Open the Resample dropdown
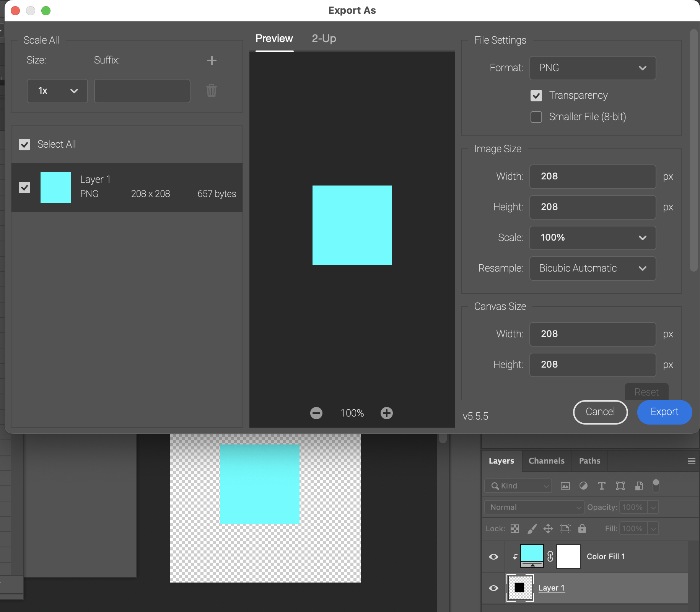The height and width of the screenshot is (612, 700). (592, 268)
